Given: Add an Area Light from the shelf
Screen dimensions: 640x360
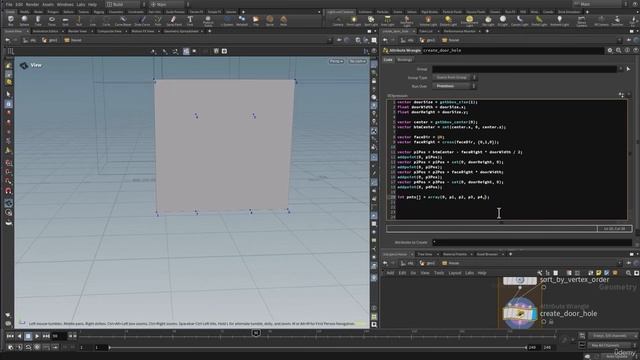Looking at the screenshot, I should click(x=387, y=20).
